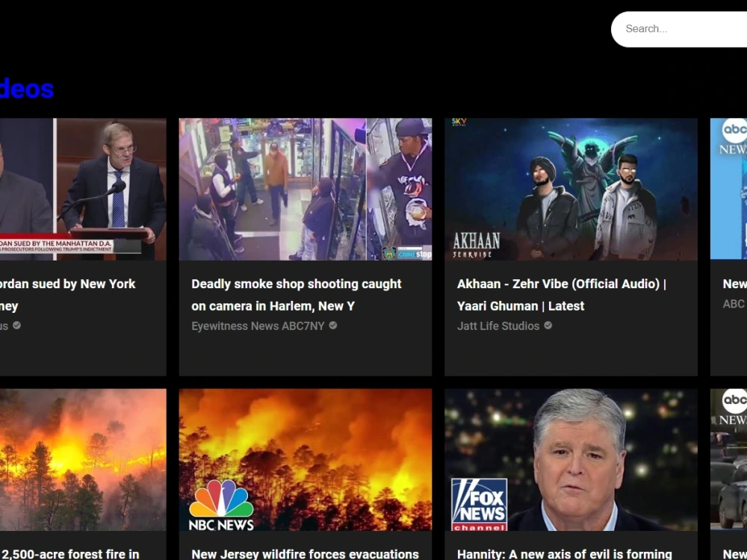
Task: Open the ABC News thumbnail beside the Akhaan video
Action: pos(728,189)
